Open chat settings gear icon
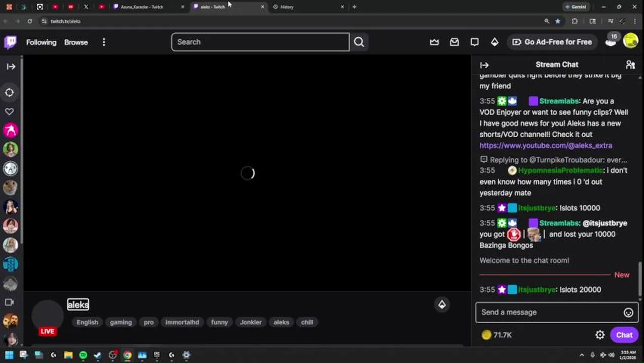Viewport: 644px width, 363px height. click(x=600, y=335)
